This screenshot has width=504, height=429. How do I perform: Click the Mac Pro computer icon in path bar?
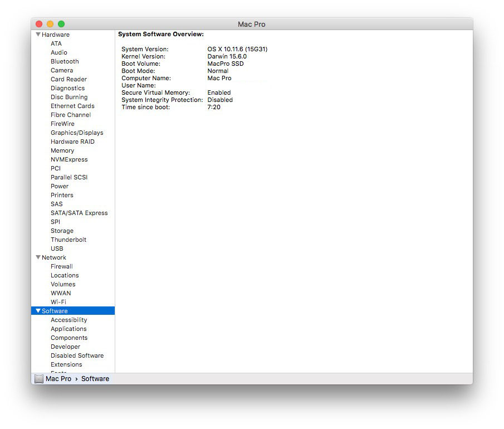pos(39,379)
